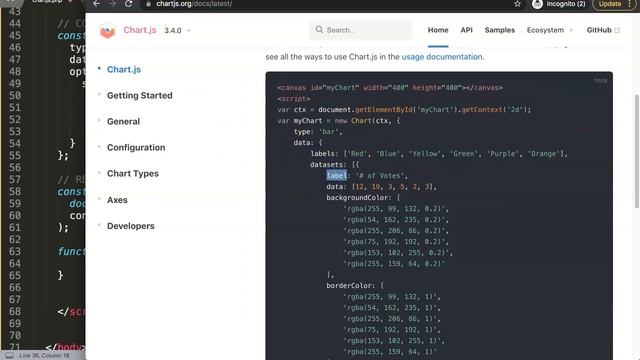This screenshot has width=640, height=360.
Task: Click highlighted 'label' word in code
Action: [x=337, y=176]
